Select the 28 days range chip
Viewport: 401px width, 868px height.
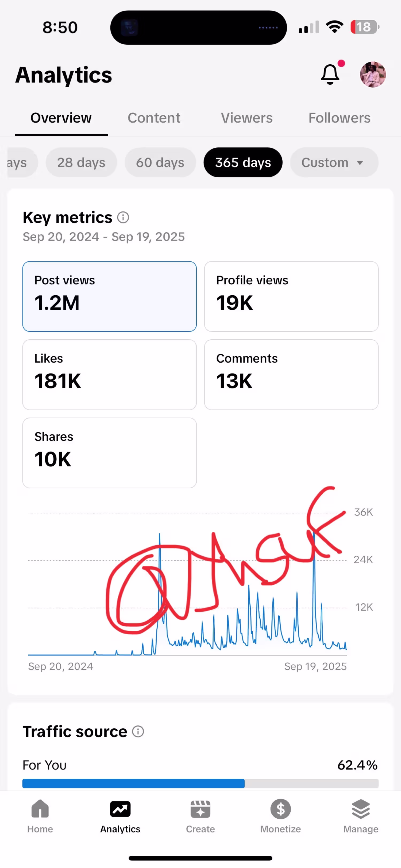coord(81,162)
